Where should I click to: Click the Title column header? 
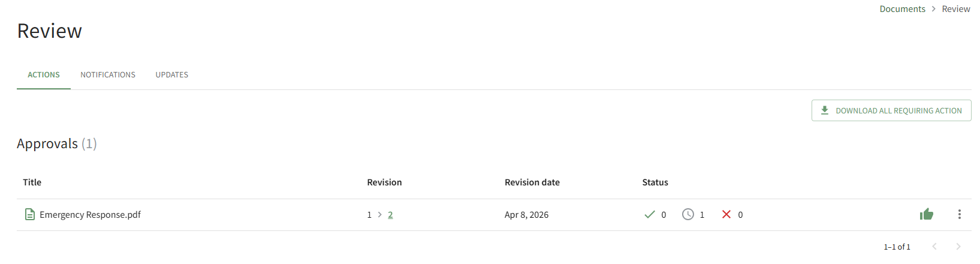(32, 182)
